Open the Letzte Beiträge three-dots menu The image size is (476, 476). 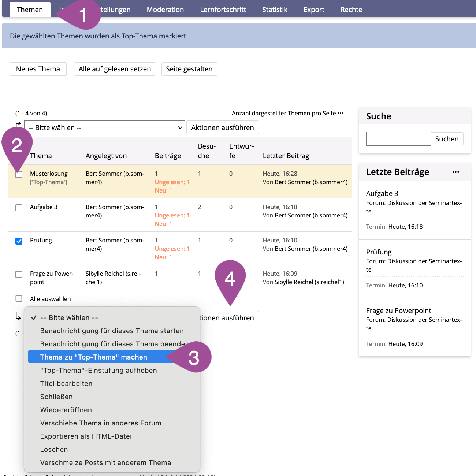coord(455,172)
